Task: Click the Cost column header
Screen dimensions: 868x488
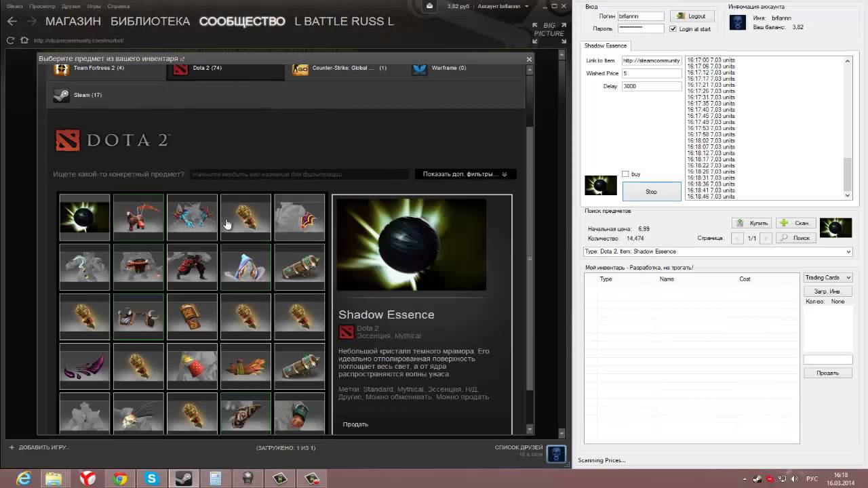Action: [745, 279]
